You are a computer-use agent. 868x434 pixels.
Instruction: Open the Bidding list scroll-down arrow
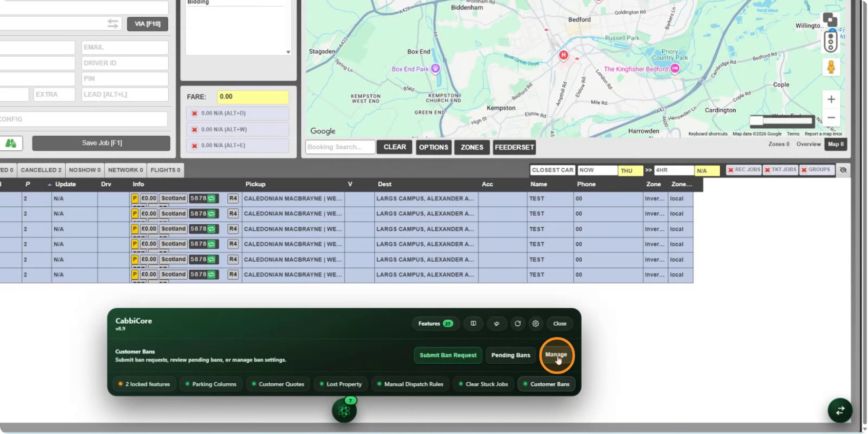pos(288,52)
